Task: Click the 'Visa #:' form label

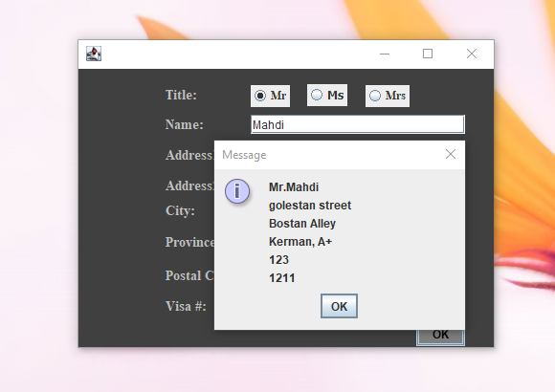Action: [186, 306]
